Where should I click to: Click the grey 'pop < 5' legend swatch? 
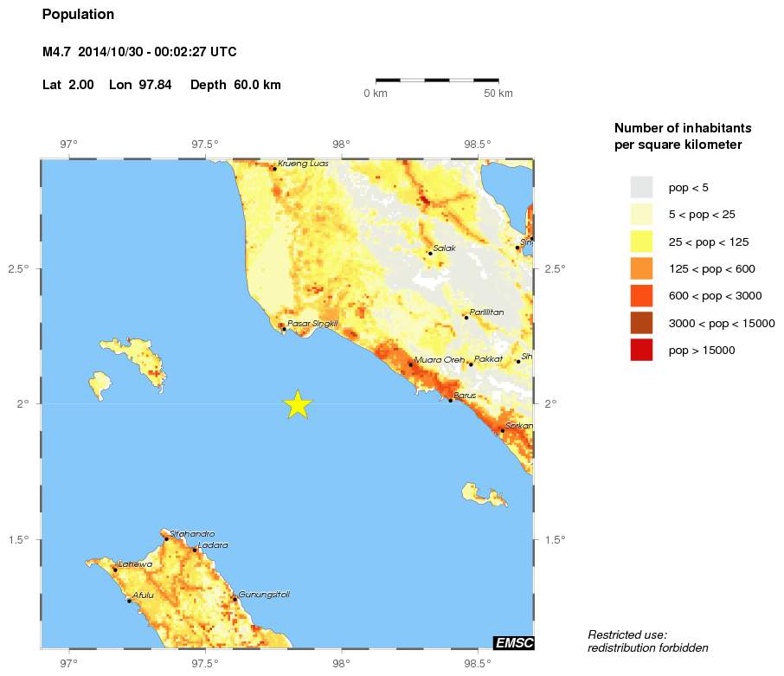(641, 187)
